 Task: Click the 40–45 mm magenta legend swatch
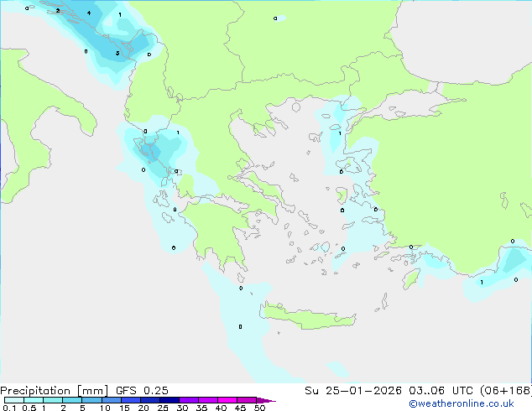point(227,400)
